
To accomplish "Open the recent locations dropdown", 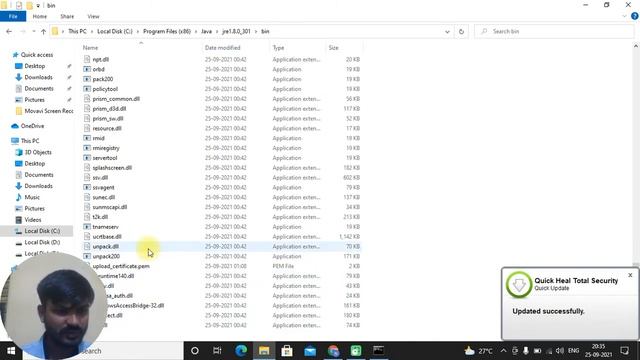I will click(33, 31).
